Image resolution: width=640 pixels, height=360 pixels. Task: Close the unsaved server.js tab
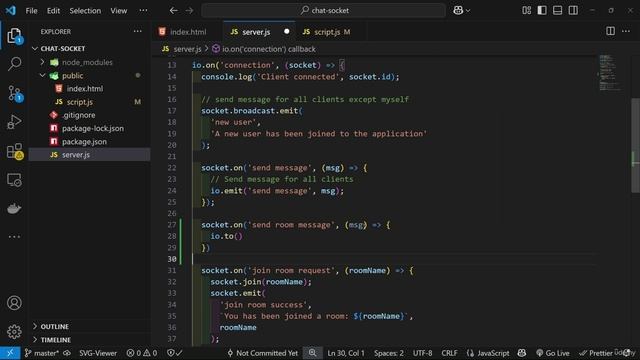coord(287,31)
